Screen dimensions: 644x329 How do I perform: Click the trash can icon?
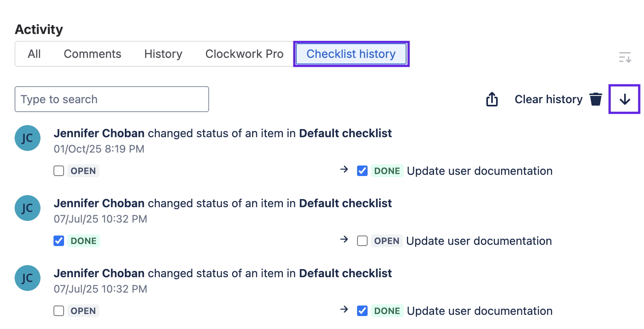595,99
